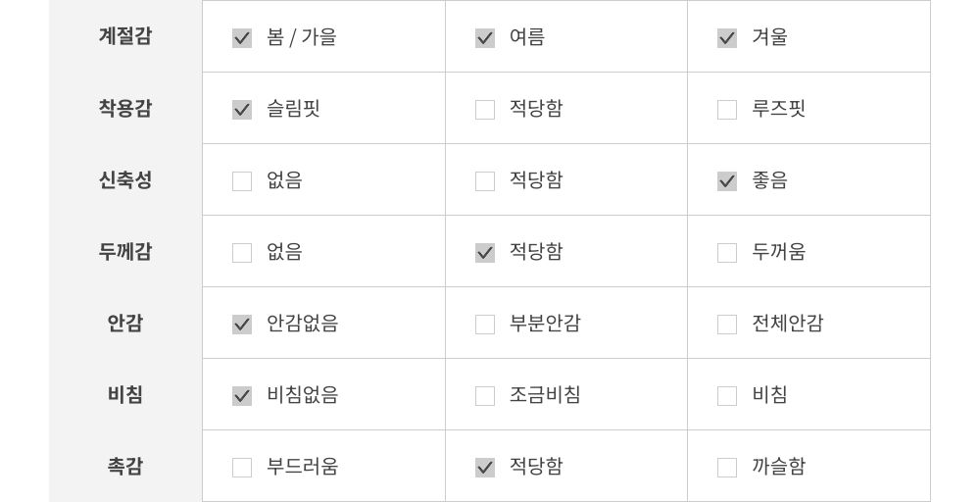Check the 루즈핏 fit checkbox
This screenshot has width=980, height=502.
727,110
